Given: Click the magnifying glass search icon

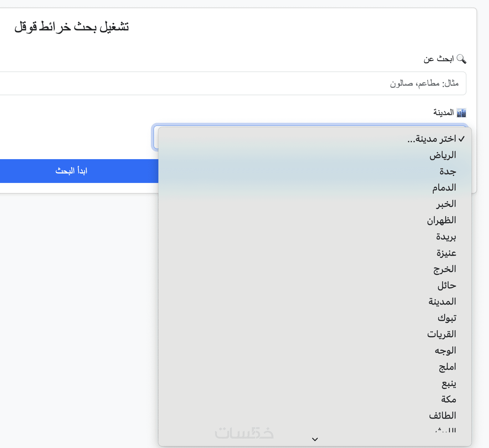Looking at the screenshot, I should coord(461,59).
